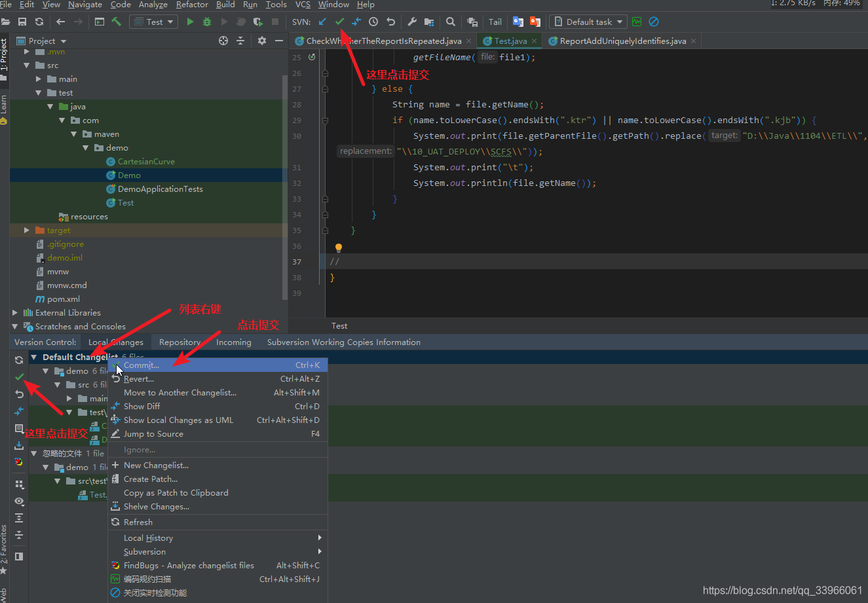The width and height of the screenshot is (868, 603).
Task: Navigate back with the left arrow icon
Action: [x=61, y=22]
